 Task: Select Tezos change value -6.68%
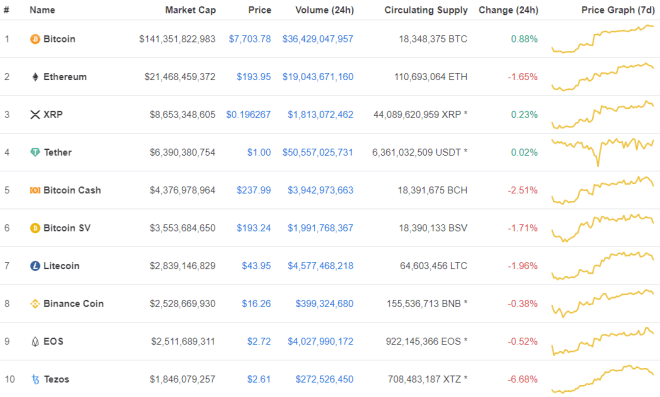pyautogui.click(x=522, y=379)
